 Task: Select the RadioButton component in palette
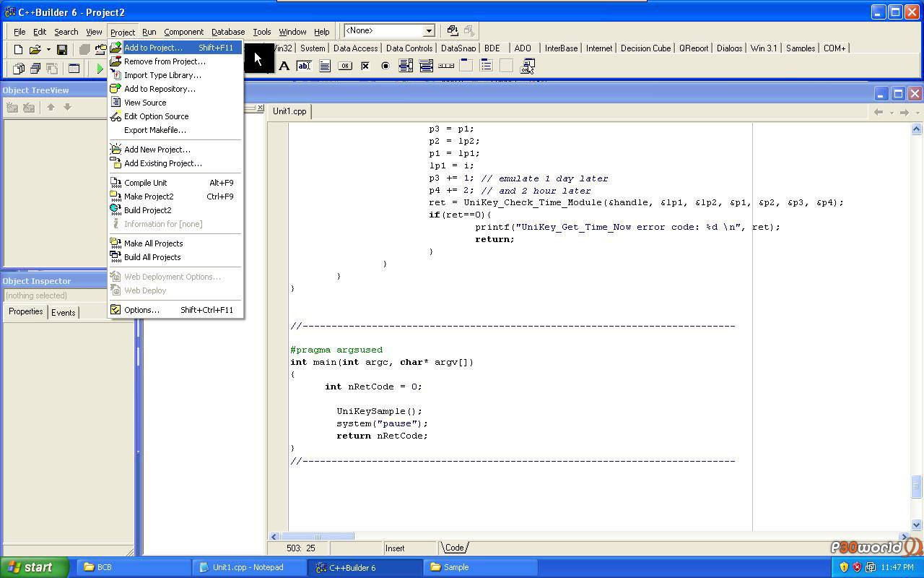tap(385, 66)
